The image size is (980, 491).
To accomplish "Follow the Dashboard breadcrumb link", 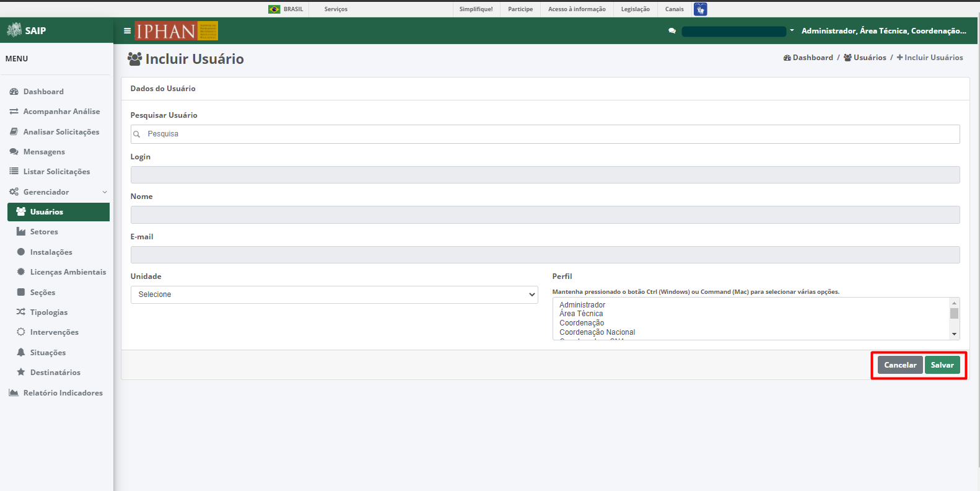I will [808, 58].
